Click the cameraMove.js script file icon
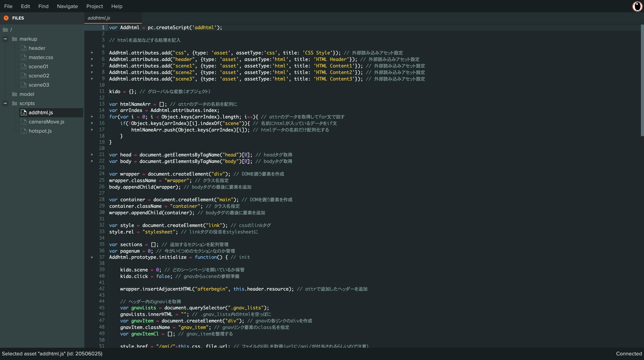The height and width of the screenshot is (360, 644). pyautogui.click(x=24, y=122)
